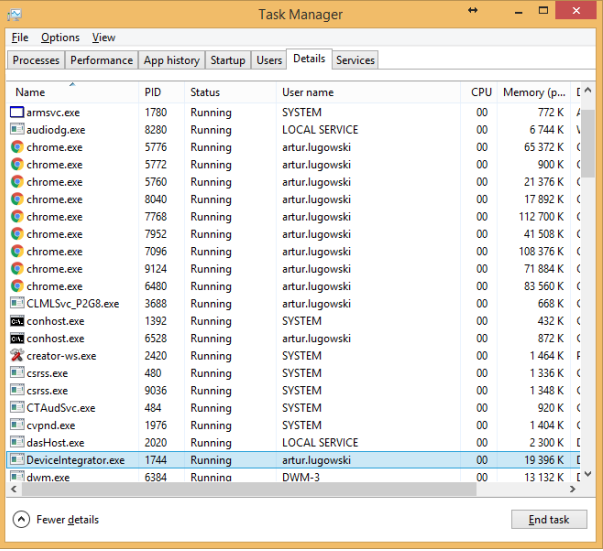This screenshot has height=551, width=603.
Task: Switch to the Services tab
Action: (355, 60)
